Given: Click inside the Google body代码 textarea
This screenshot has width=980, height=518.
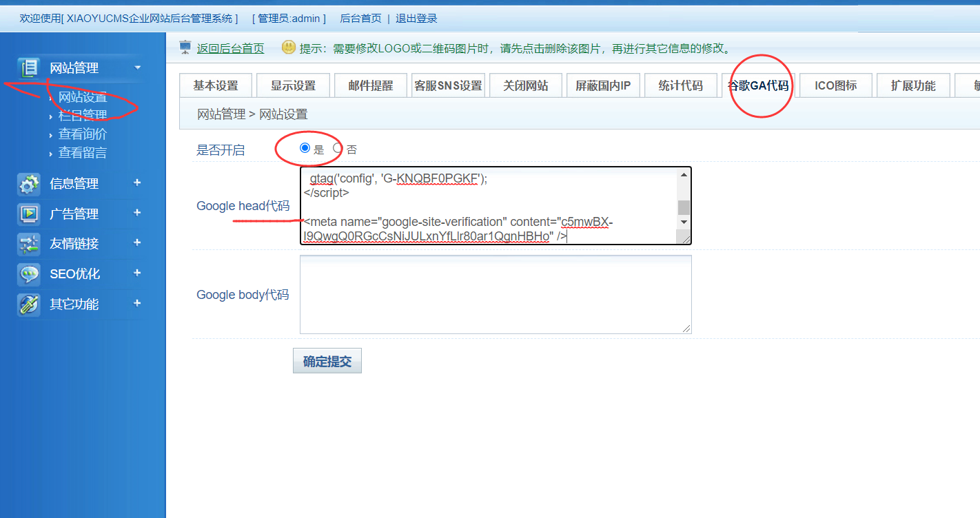Looking at the screenshot, I should (495, 294).
